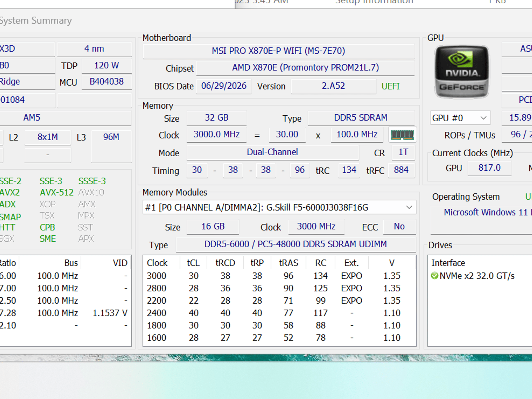Click the memory module chip icon
The image size is (532, 399).
(x=402, y=135)
